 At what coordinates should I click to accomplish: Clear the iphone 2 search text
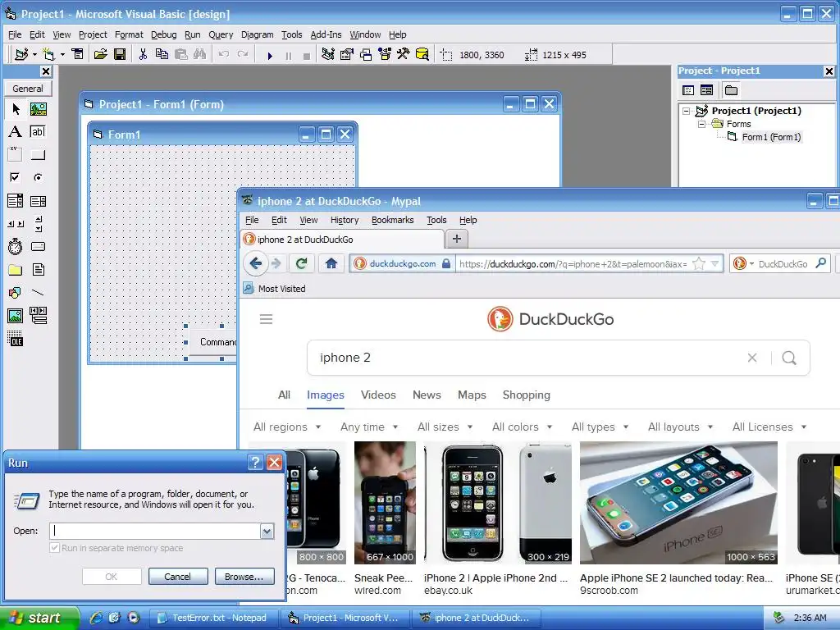click(x=752, y=358)
